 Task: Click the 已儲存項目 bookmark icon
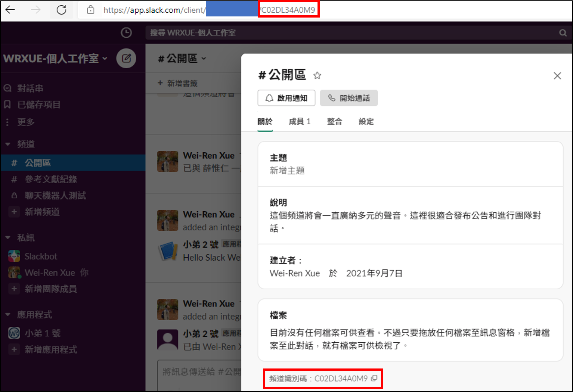tap(7, 105)
